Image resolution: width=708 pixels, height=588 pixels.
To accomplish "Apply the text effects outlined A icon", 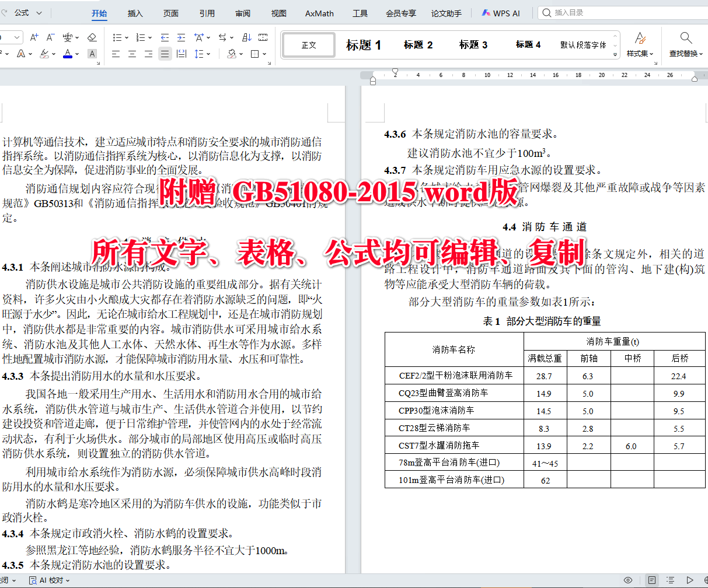I will point(22,54).
